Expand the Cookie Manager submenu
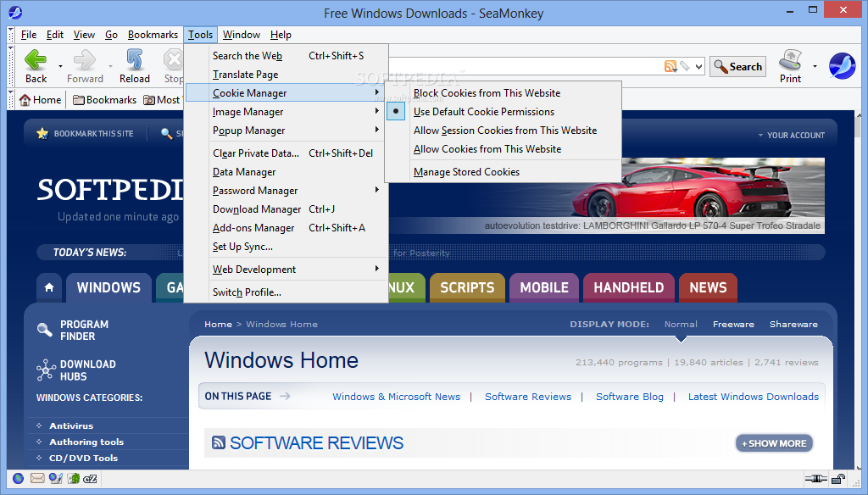868x495 pixels. [x=286, y=93]
